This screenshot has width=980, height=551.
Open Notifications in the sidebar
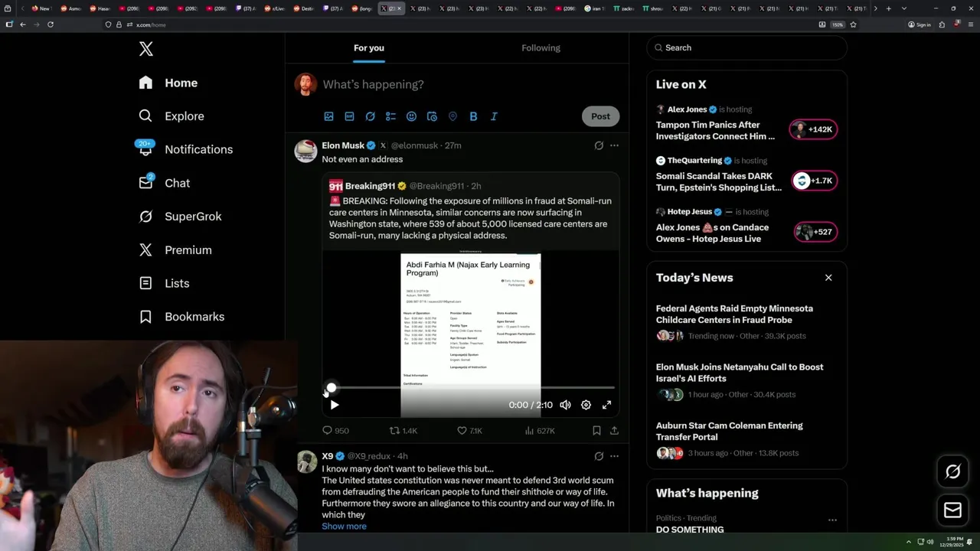(x=185, y=149)
